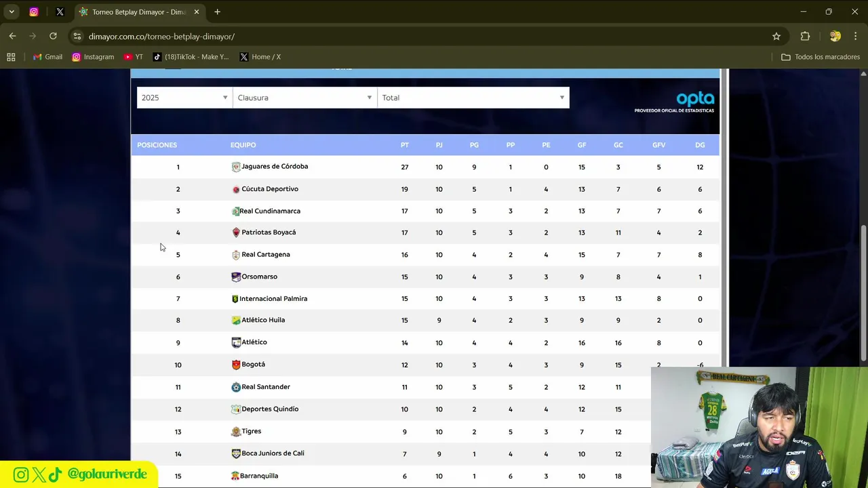Expand the Clausura tournament dropdown
Screen dimensions: 868x488
[x=304, y=98]
